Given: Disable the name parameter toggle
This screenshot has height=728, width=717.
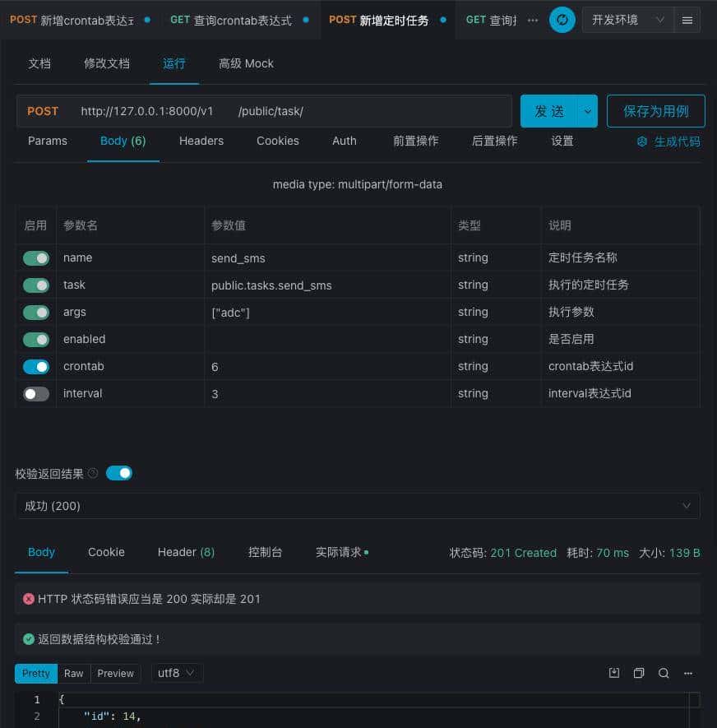Looking at the screenshot, I should click(36, 257).
